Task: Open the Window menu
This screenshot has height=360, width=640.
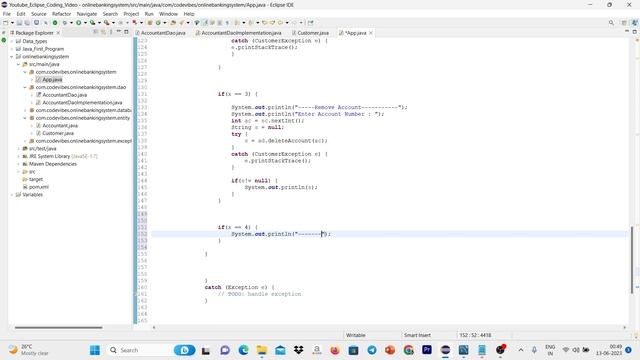Action: (168, 14)
